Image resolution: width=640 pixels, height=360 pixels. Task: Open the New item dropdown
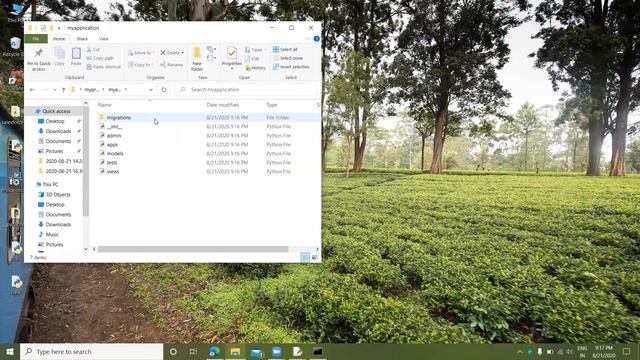click(211, 49)
